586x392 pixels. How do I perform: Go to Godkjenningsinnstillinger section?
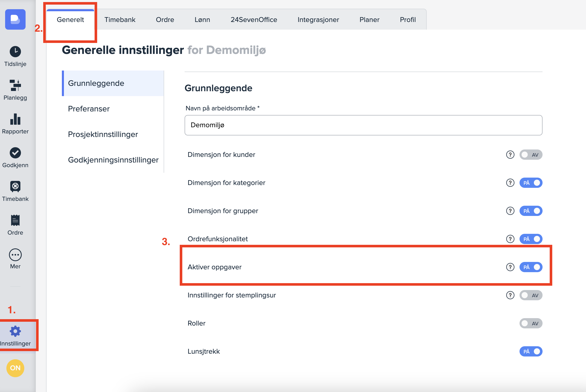coord(113,160)
